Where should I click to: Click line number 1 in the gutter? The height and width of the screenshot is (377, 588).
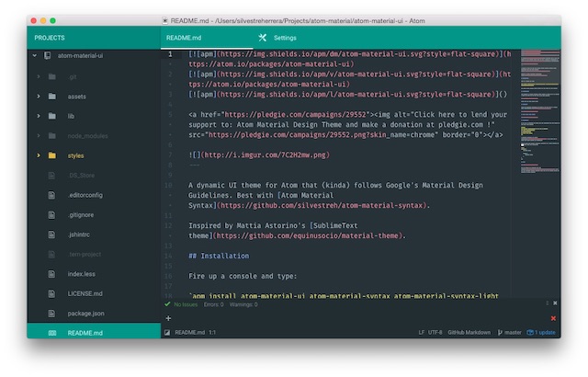coord(170,54)
